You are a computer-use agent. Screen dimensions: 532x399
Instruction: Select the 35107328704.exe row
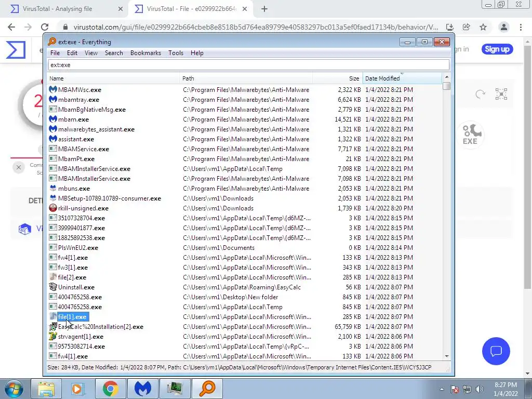coord(244,218)
